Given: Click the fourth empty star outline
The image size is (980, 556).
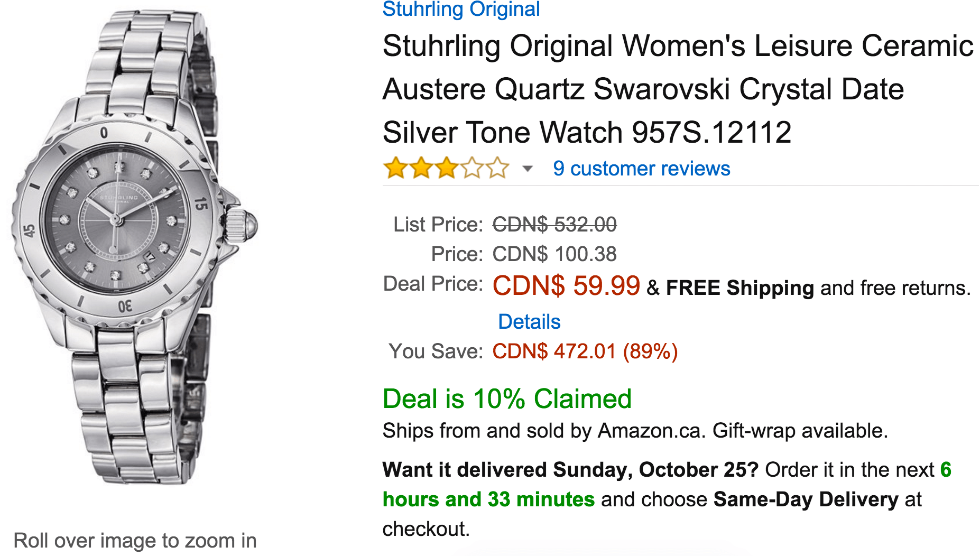Looking at the screenshot, I should 470,169.
